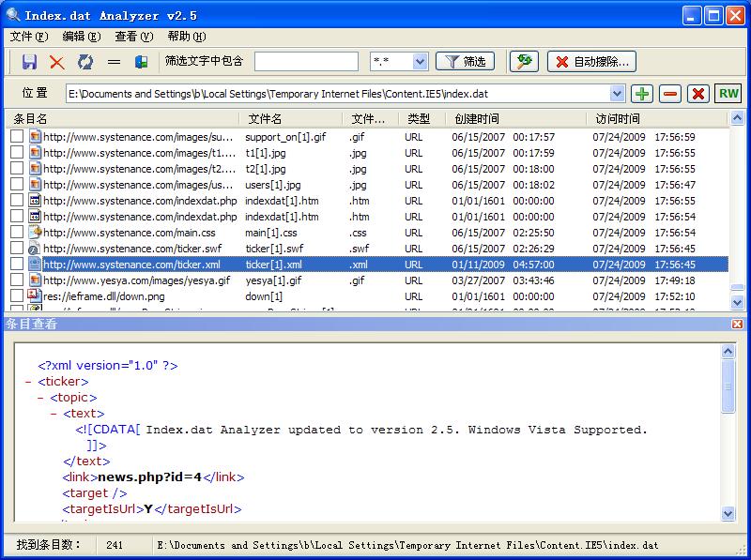Sort by the 类型 column header

pyautogui.click(x=421, y=119)
